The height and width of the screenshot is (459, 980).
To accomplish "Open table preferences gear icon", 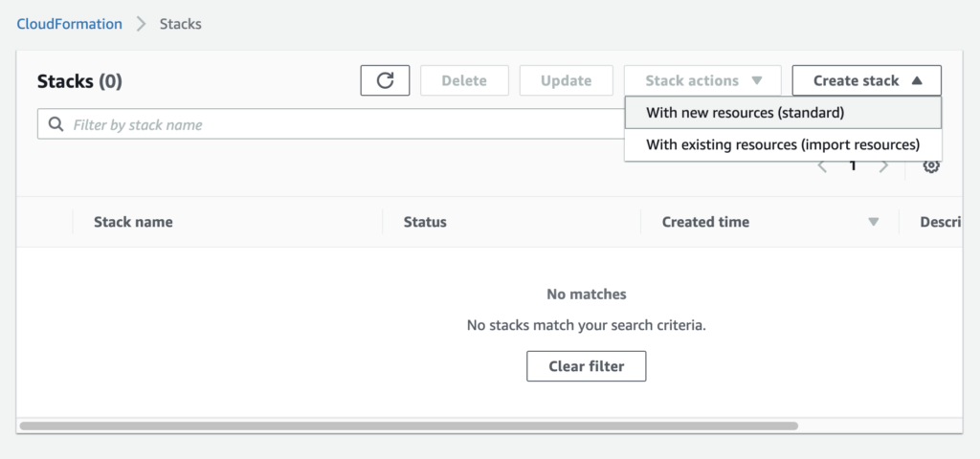I will click(x=931, y=166).
